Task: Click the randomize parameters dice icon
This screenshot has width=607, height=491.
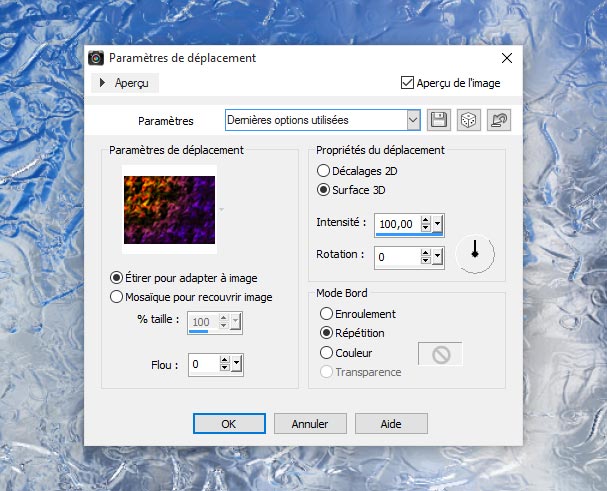Action: [x=467, y=120]
